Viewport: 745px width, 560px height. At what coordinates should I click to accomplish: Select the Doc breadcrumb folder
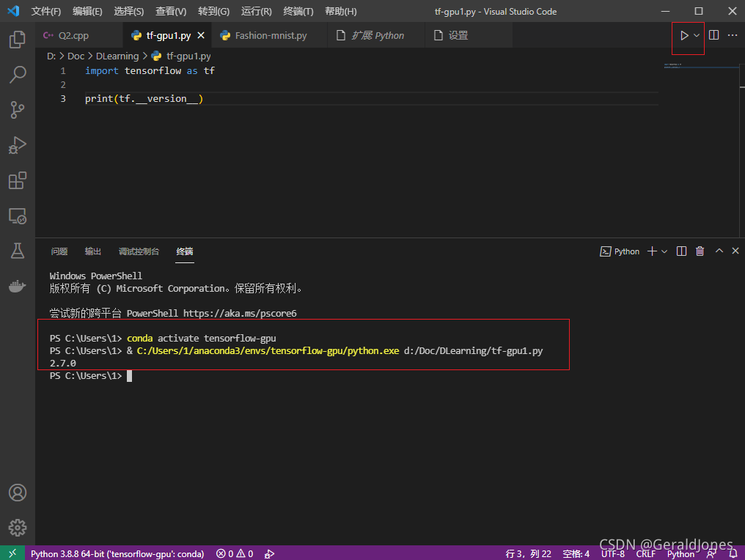pos(76,56)
